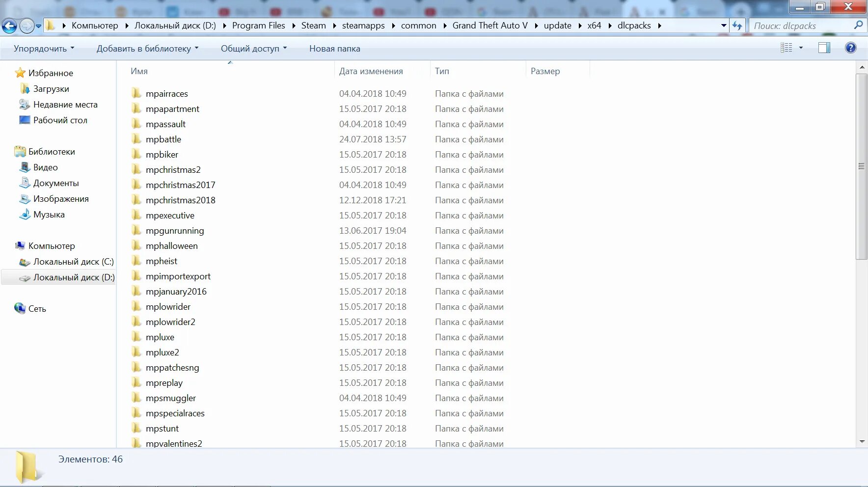Screen dimensions: 868x487
Task: Open the address bar history dropdown
Action: (724, 26)
